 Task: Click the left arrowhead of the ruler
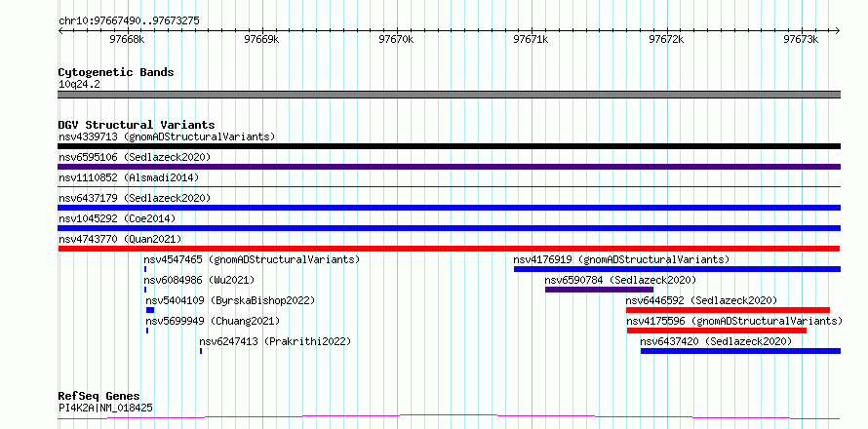pos(60,31)
